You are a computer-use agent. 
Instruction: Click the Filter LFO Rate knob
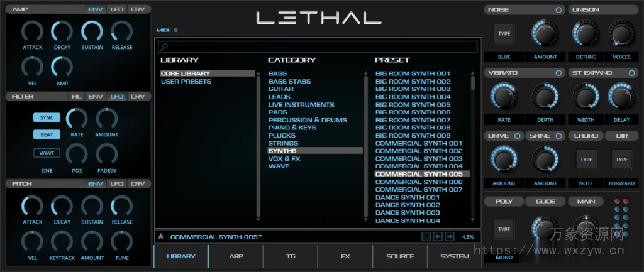coord(77,119)
